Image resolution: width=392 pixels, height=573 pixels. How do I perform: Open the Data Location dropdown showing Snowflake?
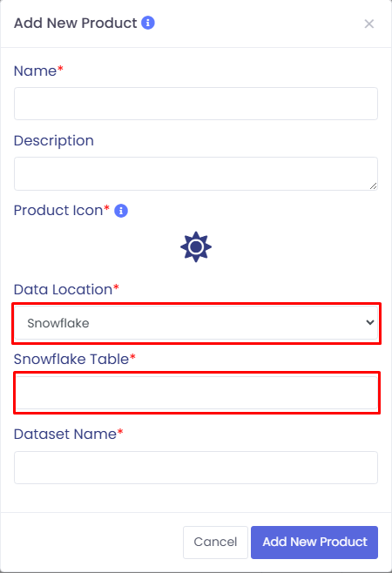196,323
